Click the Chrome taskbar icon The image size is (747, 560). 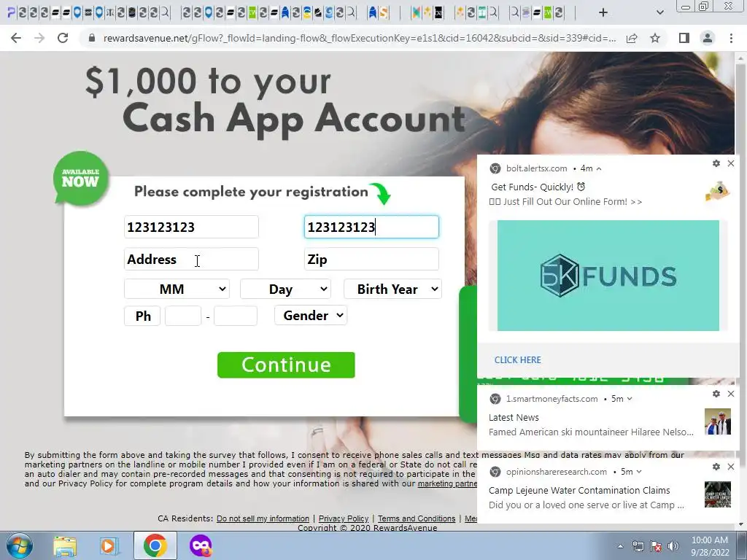pyautogui.click(x=155, y=546)
